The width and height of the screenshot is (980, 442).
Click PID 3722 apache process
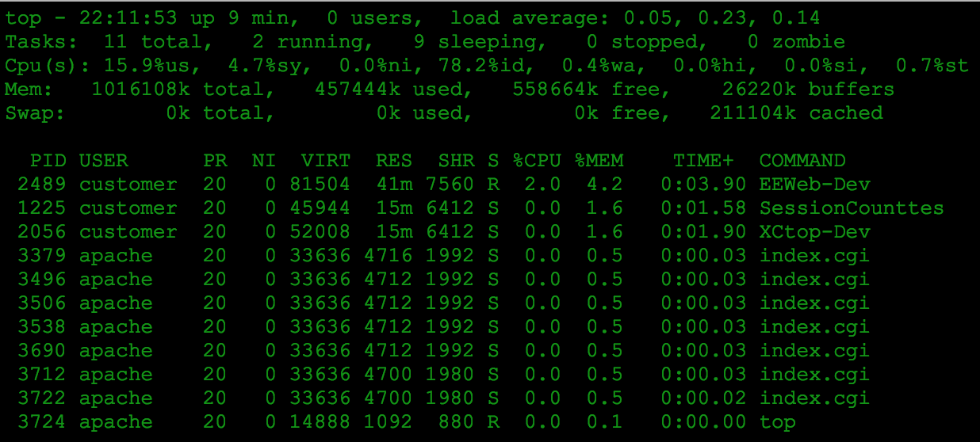(x=42, y=398)
